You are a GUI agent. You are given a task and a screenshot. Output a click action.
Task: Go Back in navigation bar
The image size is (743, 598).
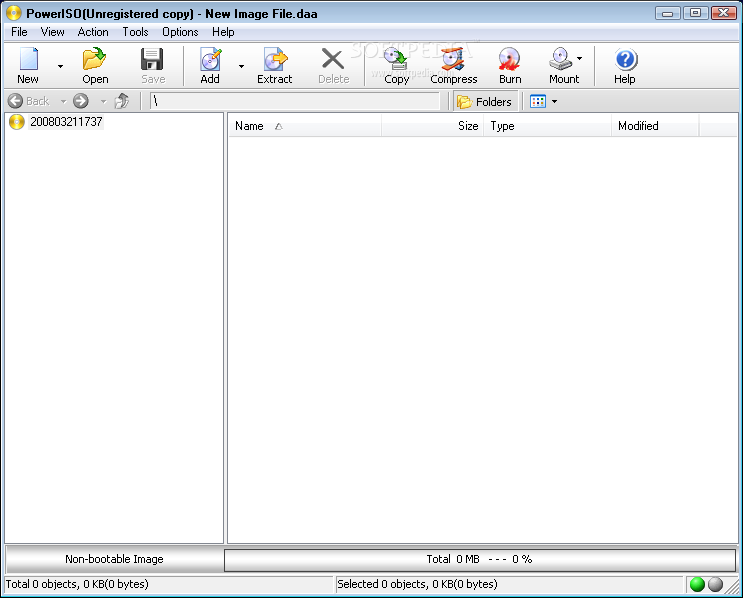click(29, 101)
